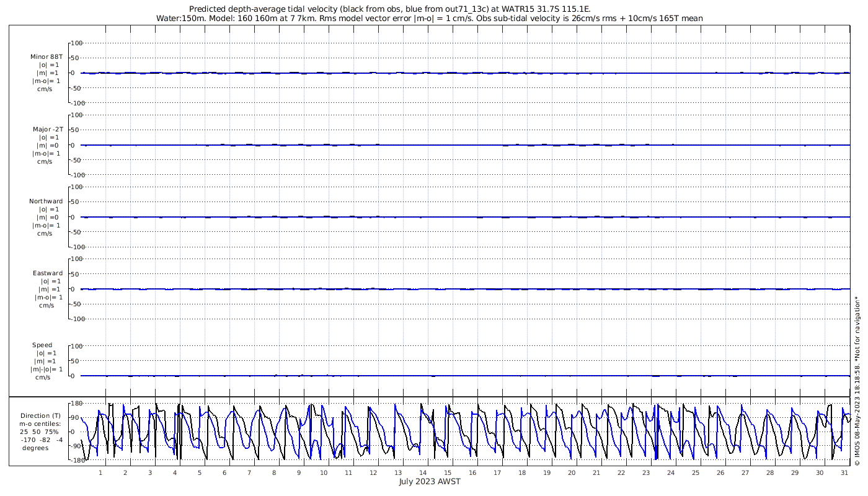Click the '|m-o|= 1' text under Minor 88T
The height and width of the screenshot is (496, 868).
47,81
